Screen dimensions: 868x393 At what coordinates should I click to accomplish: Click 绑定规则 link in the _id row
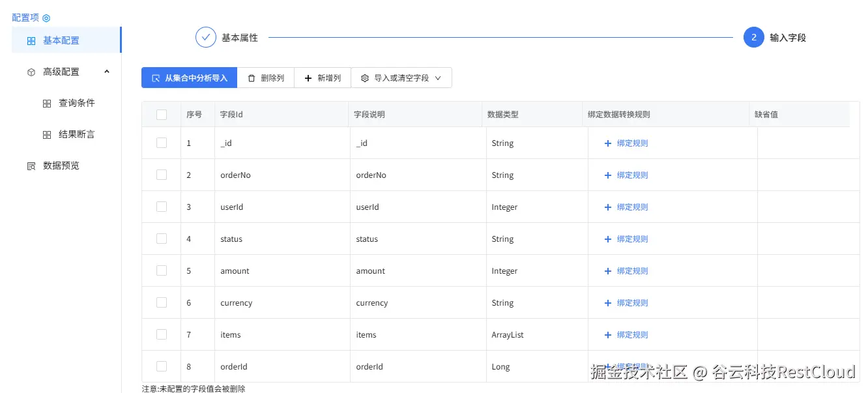632,143
